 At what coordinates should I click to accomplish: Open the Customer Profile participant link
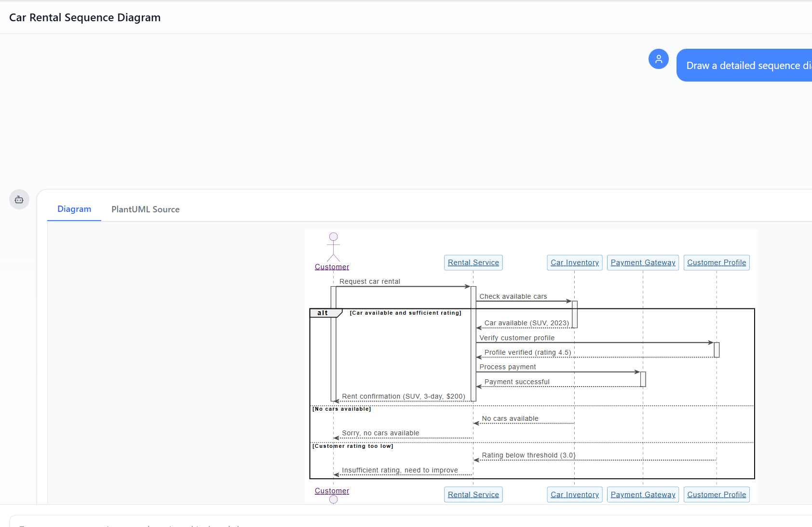click(x=717, y=262)
